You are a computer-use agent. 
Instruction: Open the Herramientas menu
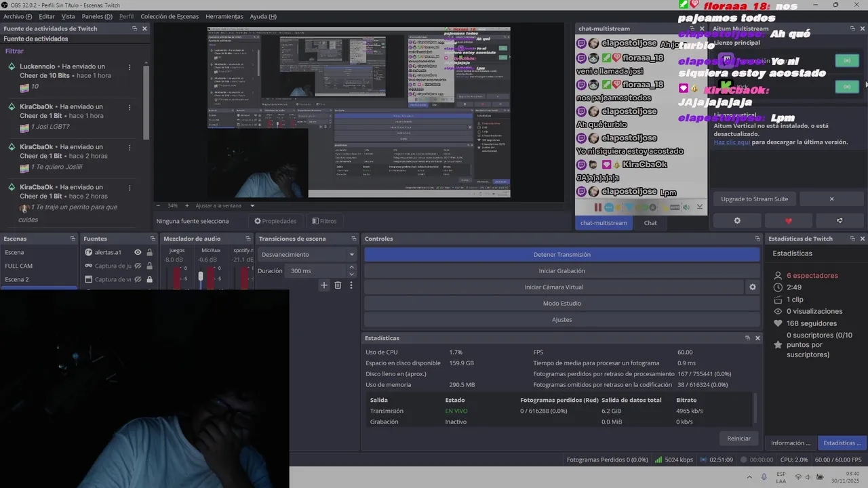coord(224,16)
